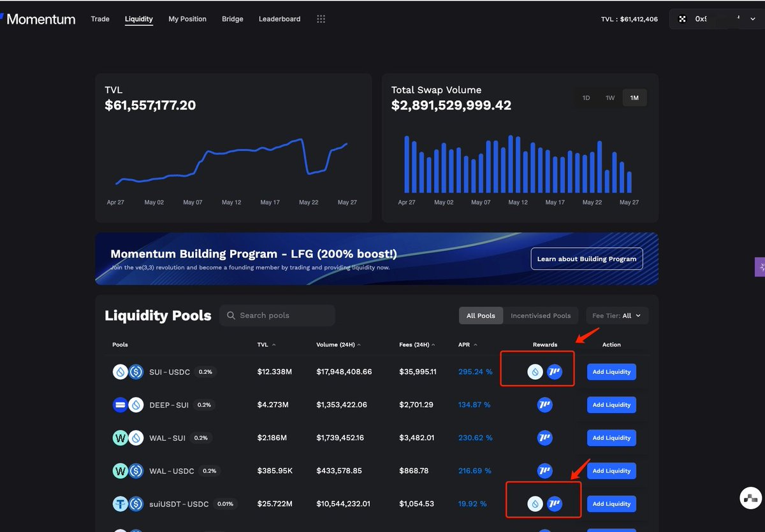Focus the Search pools field
Image resolution: width=765 pixels, height=532 pixels.
tap(277, 315)
